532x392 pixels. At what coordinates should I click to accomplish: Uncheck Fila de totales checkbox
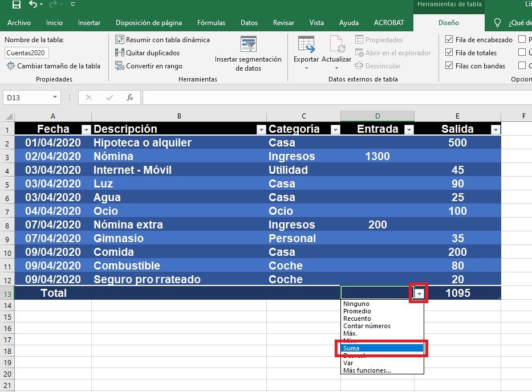coord(449,53)
